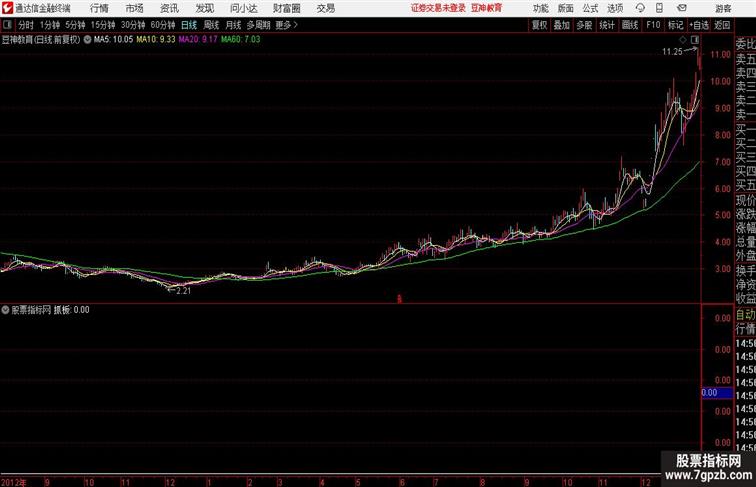Toggle the left panel icon beside 分时
The image size is (756, 487).
(7, 25)
